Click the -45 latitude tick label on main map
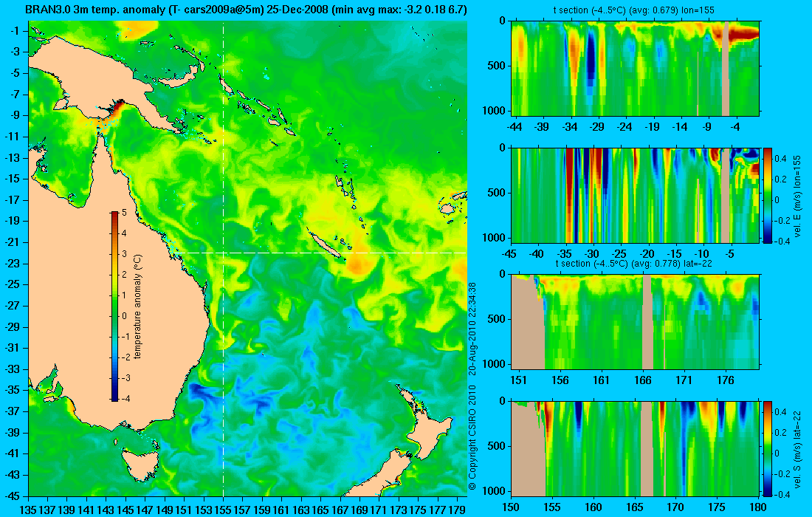Image resolution: width=812 pixels, height=517 pixels. point(12,496)
